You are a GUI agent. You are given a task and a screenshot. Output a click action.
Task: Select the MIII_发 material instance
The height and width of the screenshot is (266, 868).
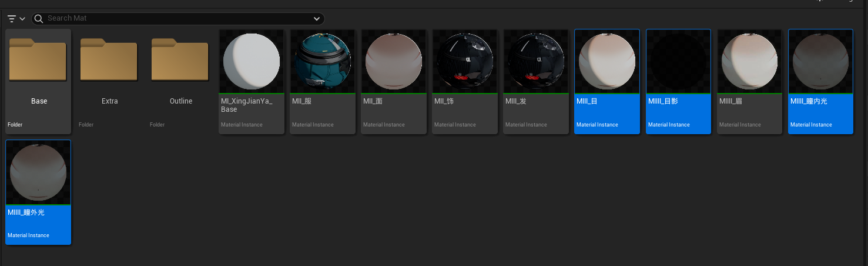(x=536, y=62)
